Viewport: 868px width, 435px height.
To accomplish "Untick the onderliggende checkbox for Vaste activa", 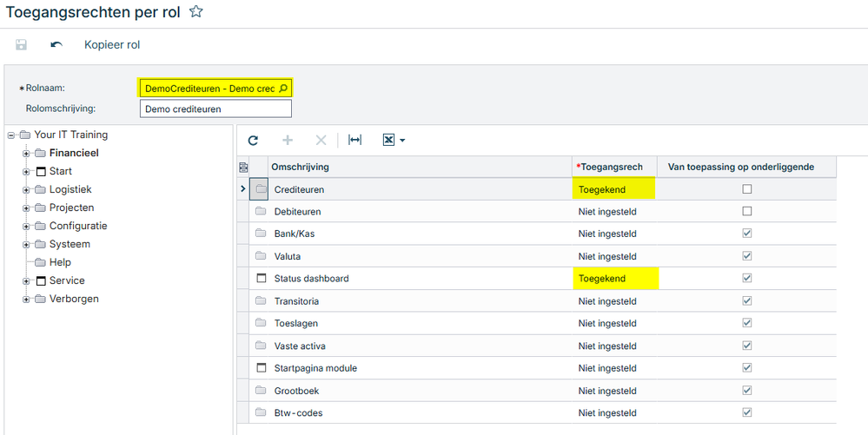I will [746, 346].
